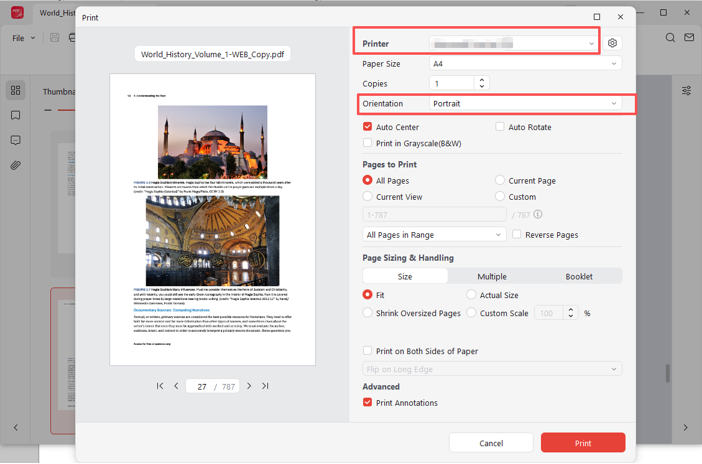Viewport: 702px width, 464px height.
Task: Open the Orientation dropdown
Action: 524,104
